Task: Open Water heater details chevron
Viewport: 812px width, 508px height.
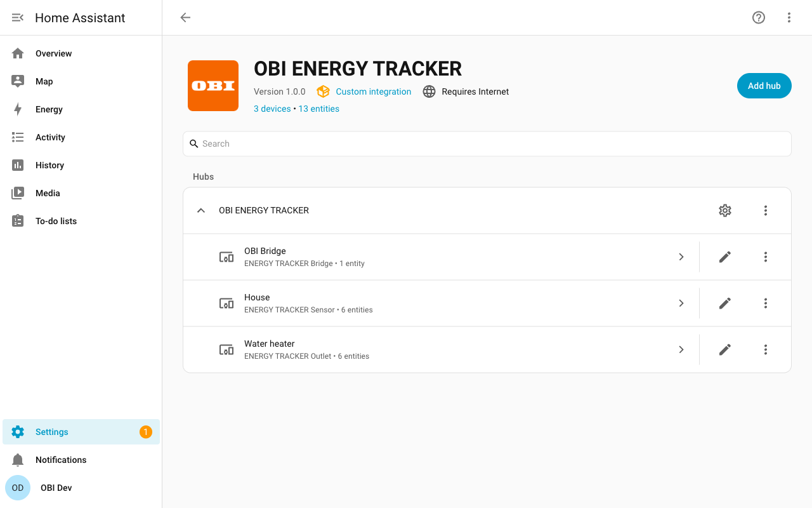Action: pyautogui.click(x=681, y=349)
